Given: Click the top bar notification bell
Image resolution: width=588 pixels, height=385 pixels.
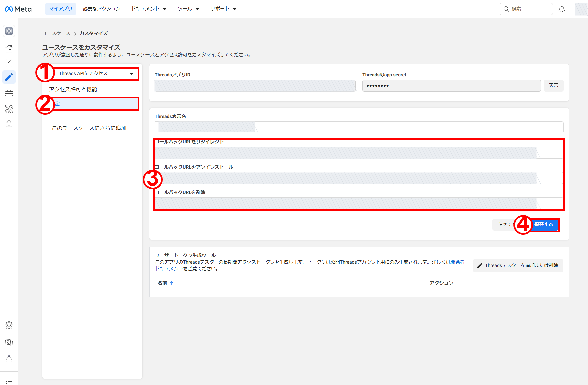Looking at the screenshot, I should pos(562,9).
